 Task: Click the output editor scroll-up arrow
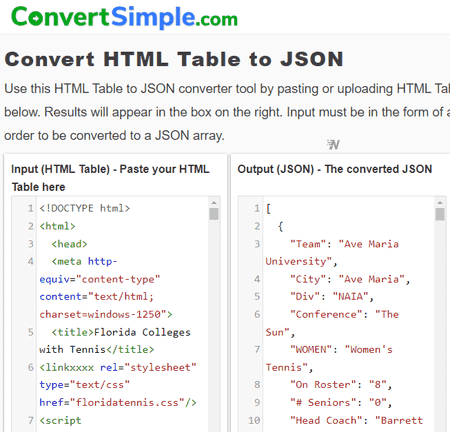pyautogui.click(x=440, y=203)
